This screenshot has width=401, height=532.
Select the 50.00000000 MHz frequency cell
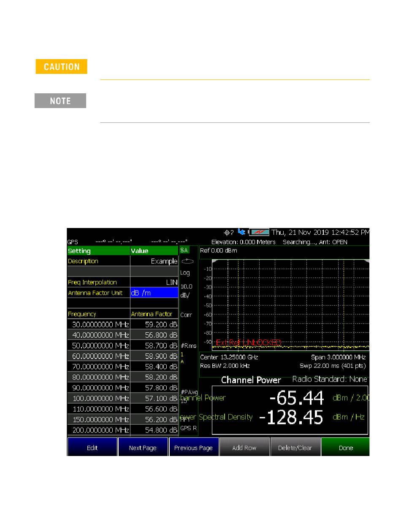click(99, 346)
